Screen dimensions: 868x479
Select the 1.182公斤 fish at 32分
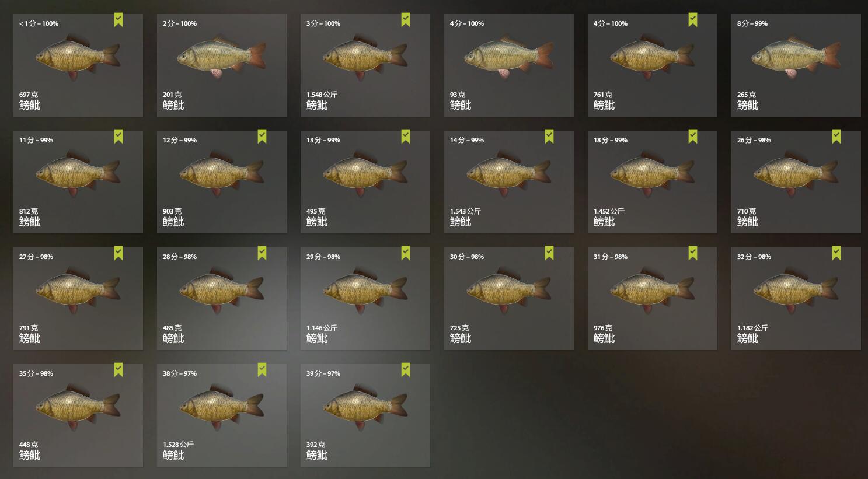click(x=796, y=299)
